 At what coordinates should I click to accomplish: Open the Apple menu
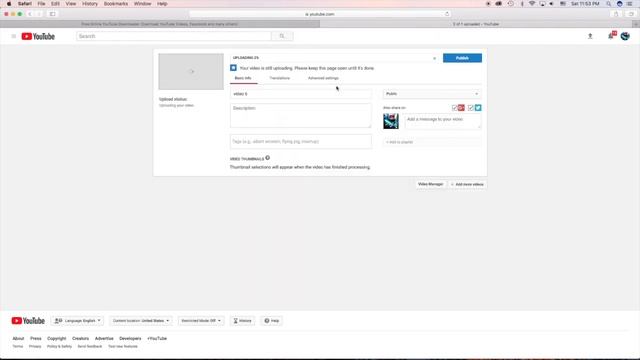9,4
